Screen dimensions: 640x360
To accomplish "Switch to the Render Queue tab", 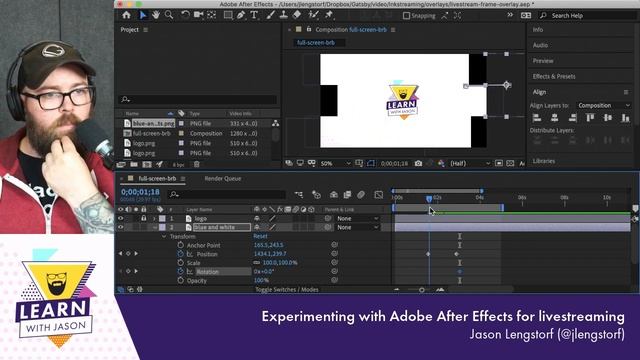I will [223, 179].
